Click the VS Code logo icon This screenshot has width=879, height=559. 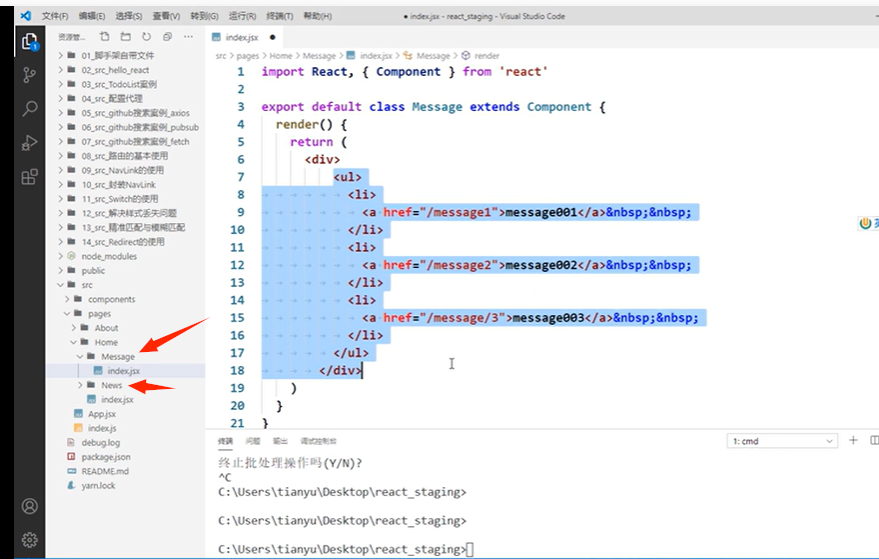(26, 16)
